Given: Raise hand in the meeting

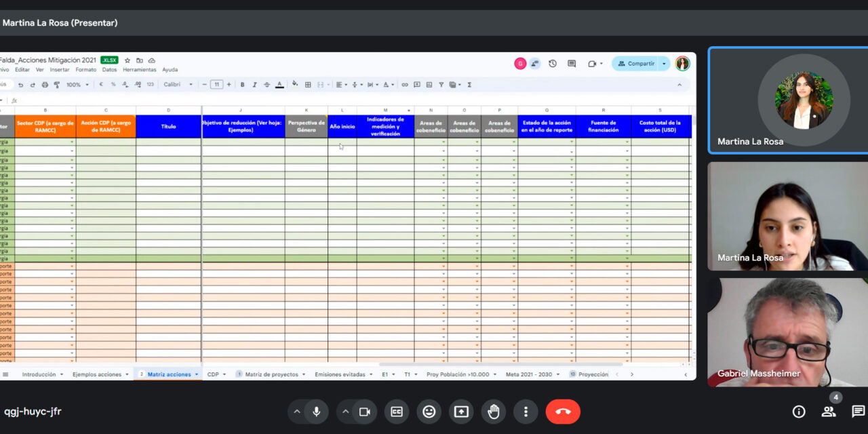Looking at the screenshot, I should (494, 412).
